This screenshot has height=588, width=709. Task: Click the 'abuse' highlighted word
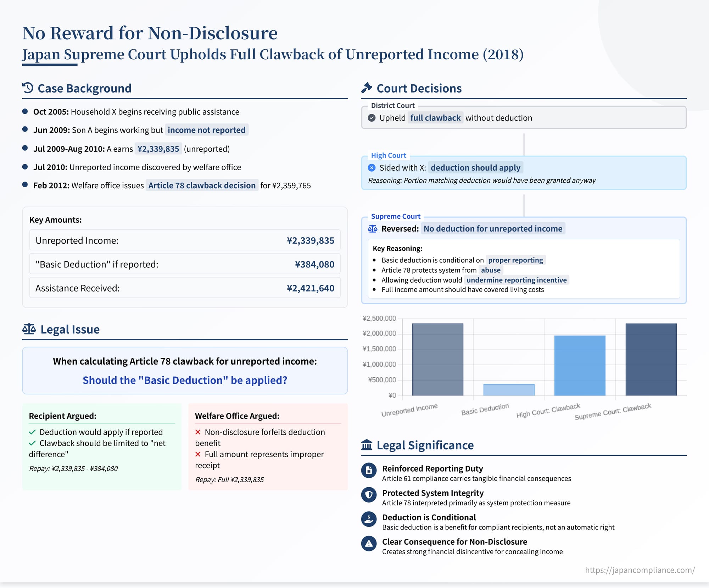(x=491, y=270)
